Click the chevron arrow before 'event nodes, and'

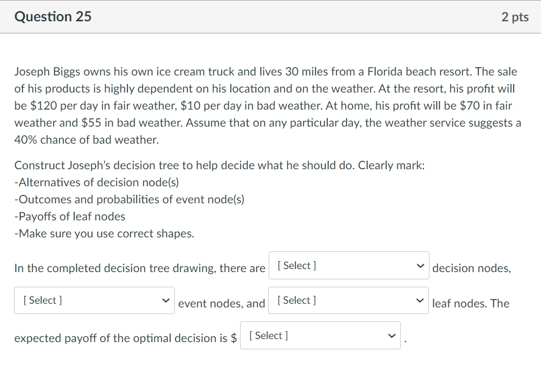[164, 301]
